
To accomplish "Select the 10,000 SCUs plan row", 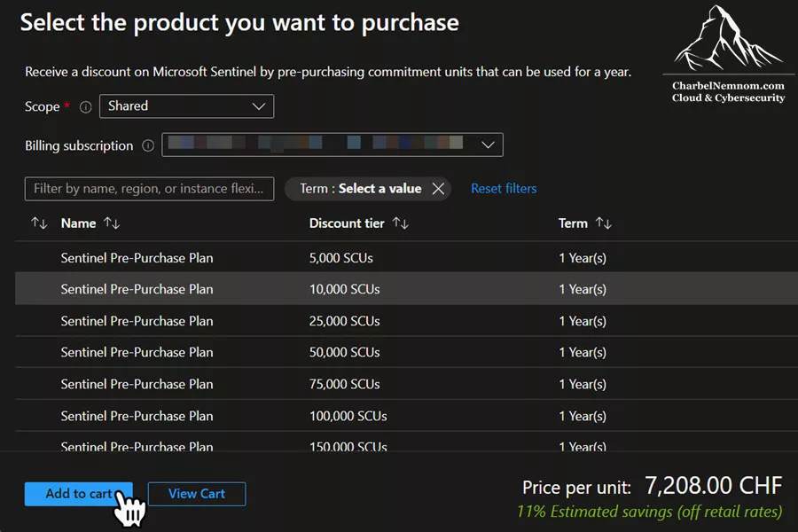I will [407, 289].
